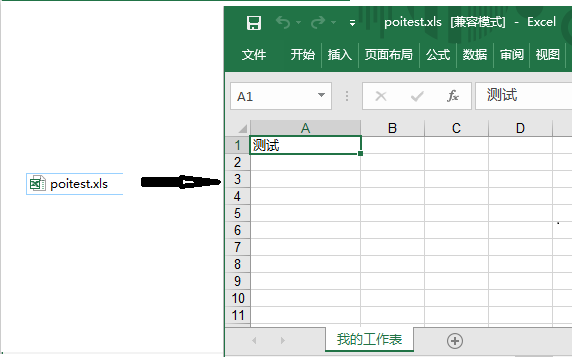This screenshot has width=574, height=361.
Task: Switch to the 公式 ribbon tab
Action: click(x=438, y=55)
